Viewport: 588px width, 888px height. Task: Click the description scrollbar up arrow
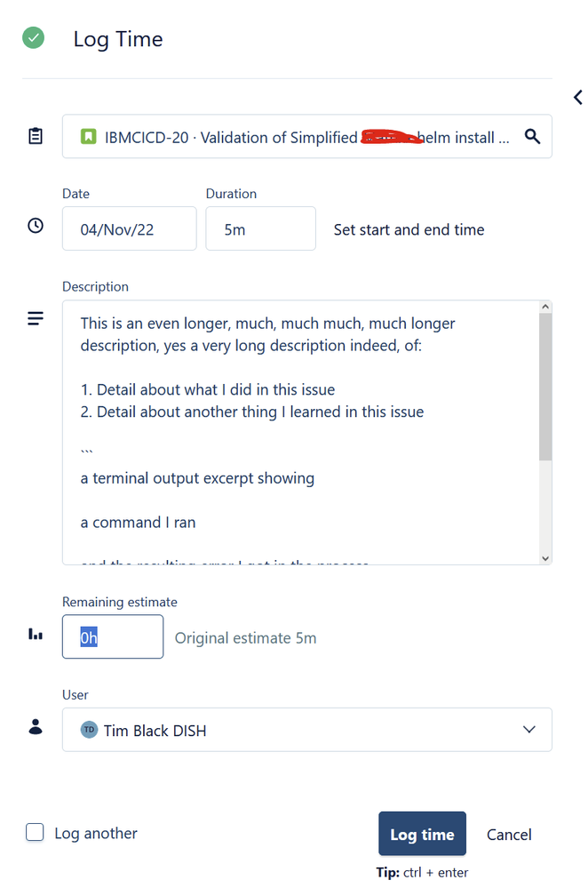(545, 307)
